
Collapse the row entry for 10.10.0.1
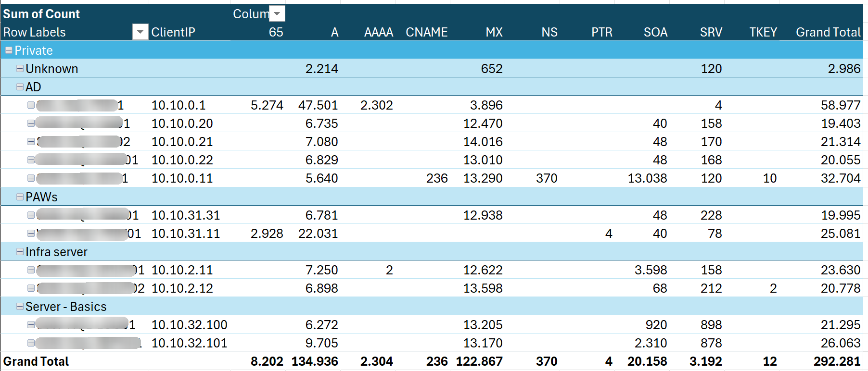31,105
